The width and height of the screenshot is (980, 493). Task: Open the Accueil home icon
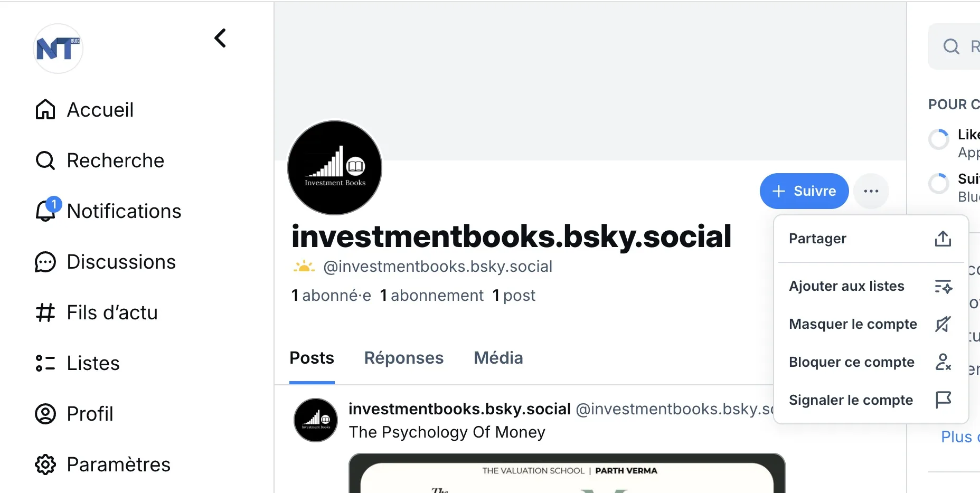pyautogui.click(x=45, y=110)
